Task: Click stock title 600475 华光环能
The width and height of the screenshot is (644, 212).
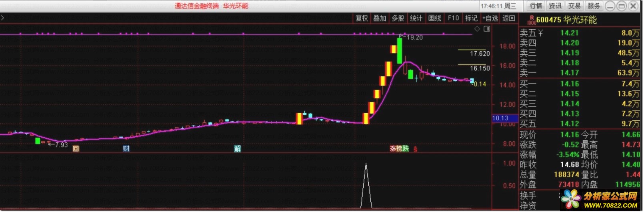Action: 566,20
